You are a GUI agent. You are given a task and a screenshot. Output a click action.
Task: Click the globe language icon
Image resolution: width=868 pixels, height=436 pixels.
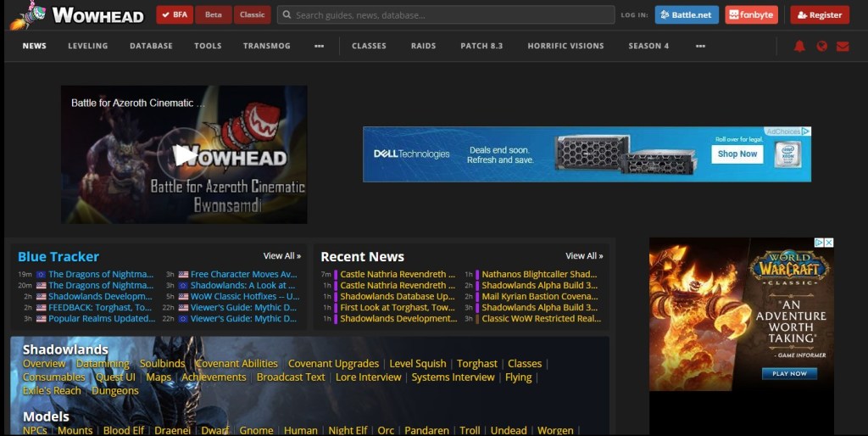[821, 46]
